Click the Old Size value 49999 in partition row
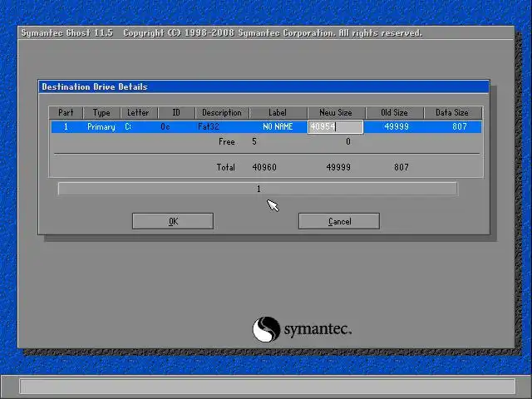Image resolution: width=532 pixels, height=399 pixels. point(397,127)
